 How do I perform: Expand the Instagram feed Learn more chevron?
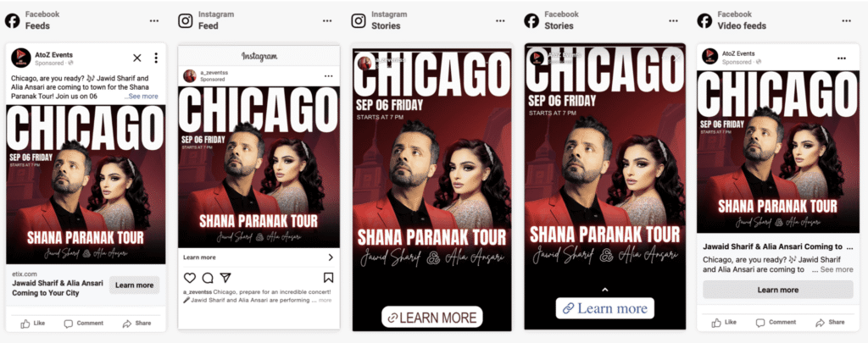tap(331, 257)
